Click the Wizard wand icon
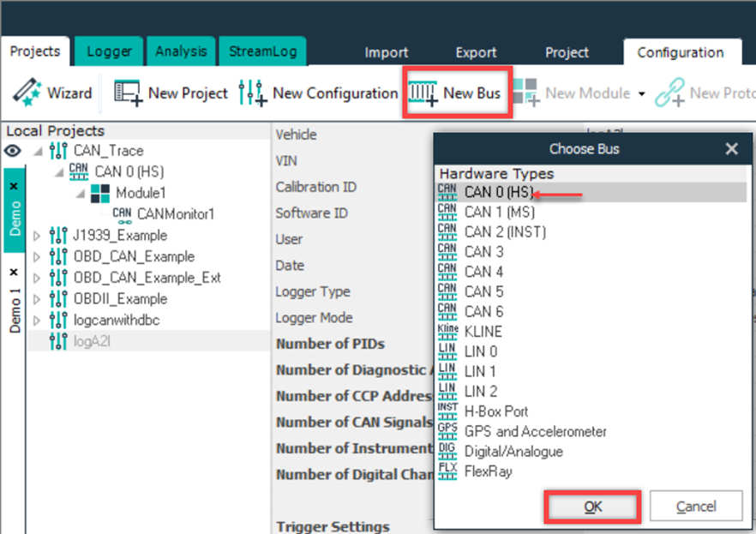The width and height of the screenshot is (756, 534). pos(27,93)
